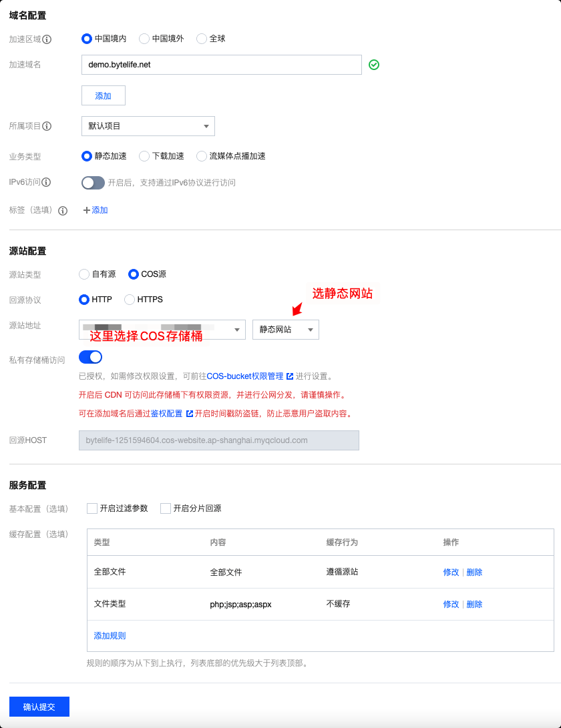Click external link icon after 鉴权配置
561x728 pixels.
pos(189,414)
